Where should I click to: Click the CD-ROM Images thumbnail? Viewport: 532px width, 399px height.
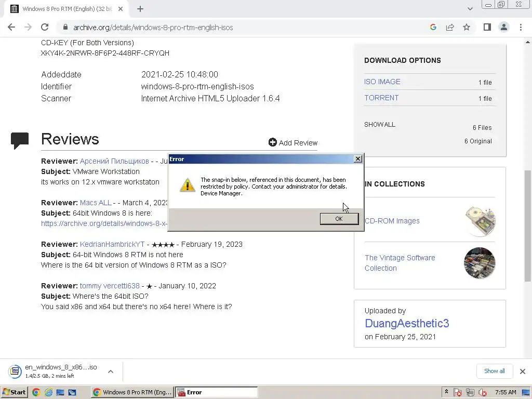pyautogui.click(x=480, y=221)
